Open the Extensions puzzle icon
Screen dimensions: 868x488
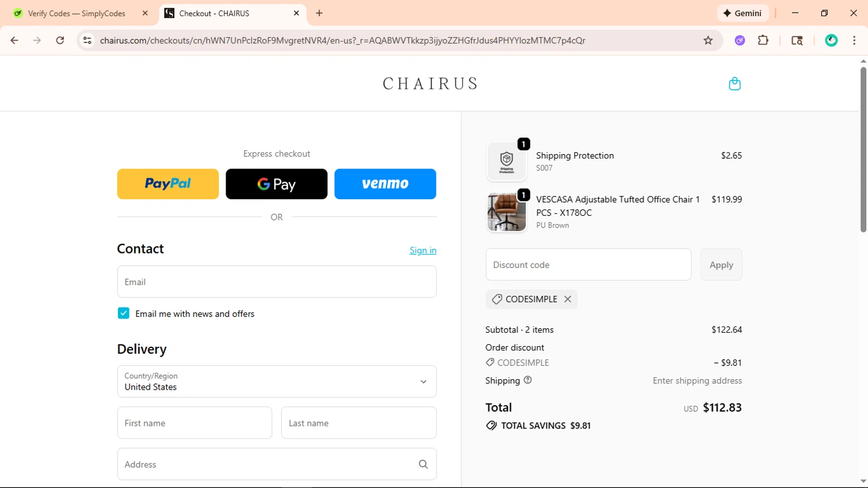[x=763, y=41]
